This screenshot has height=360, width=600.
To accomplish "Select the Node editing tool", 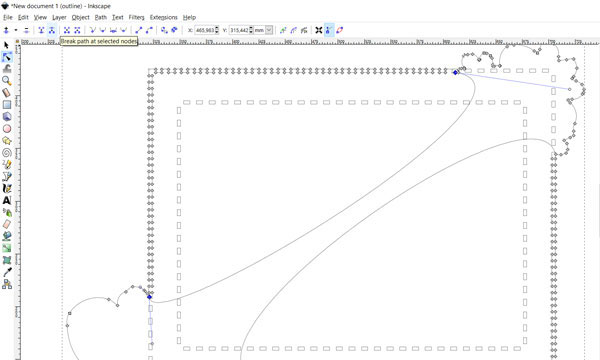I will coord(7,57).
